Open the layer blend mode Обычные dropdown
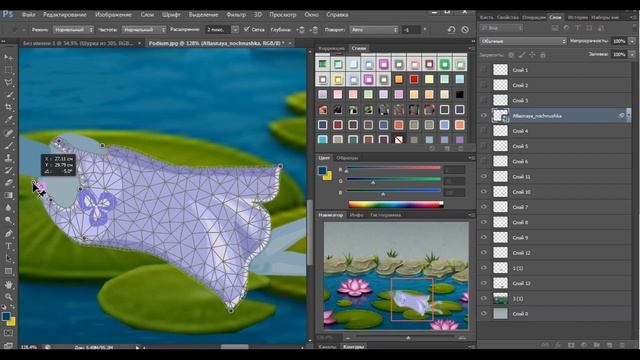The image size is (640, 360). coord(523,41)
